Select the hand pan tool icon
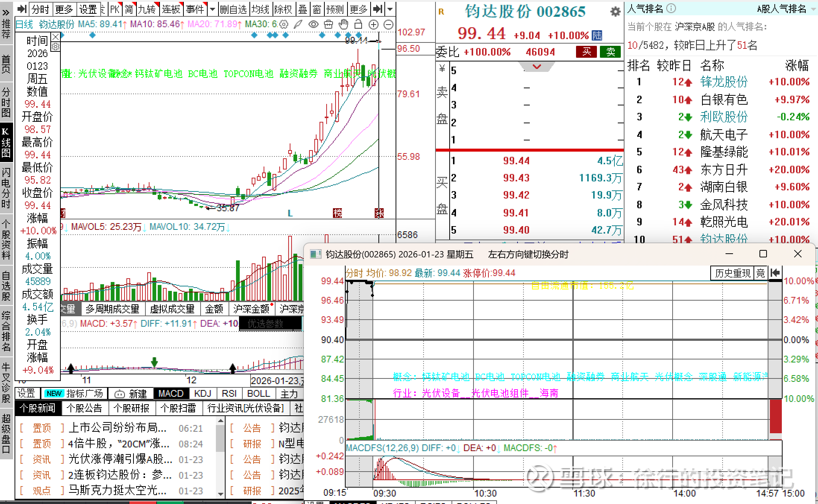818x504 pixels. pos(343,25)
